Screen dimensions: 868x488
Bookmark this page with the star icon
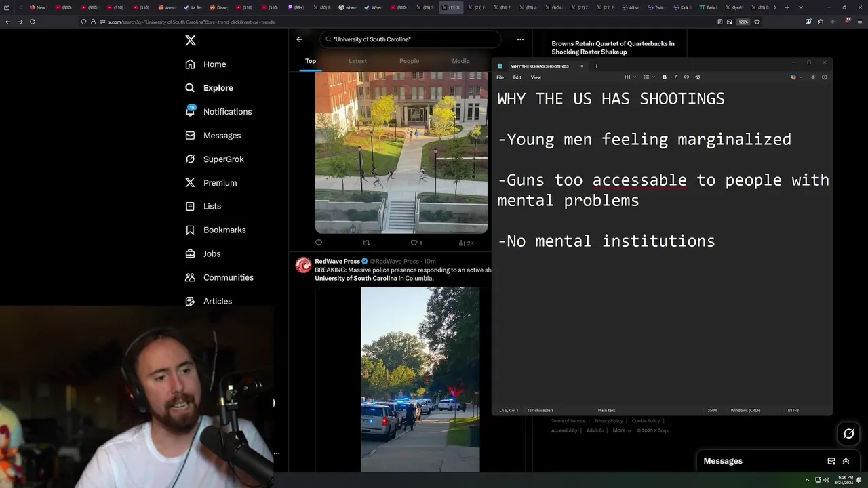click(757, 22)
